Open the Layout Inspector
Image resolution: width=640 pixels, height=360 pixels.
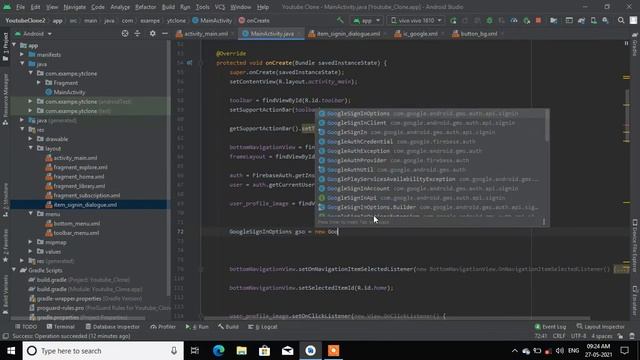[x=600, y=327]
